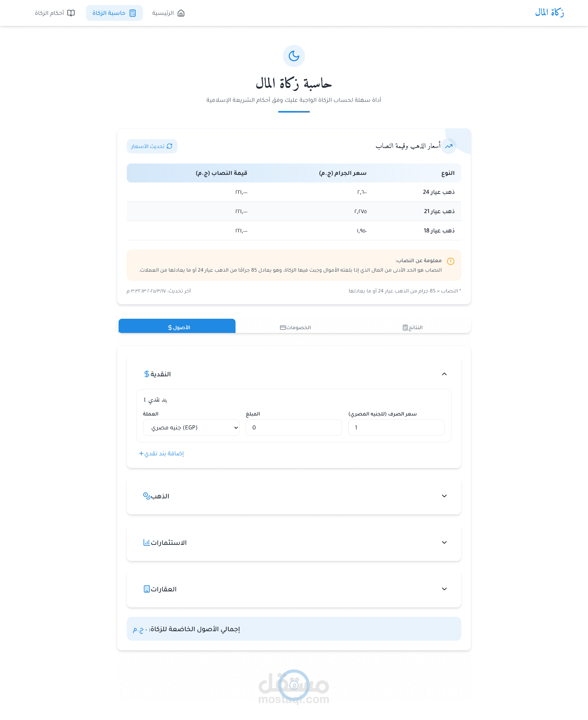Click the زكاة المال site logo
The width and height of the screenshot is (588, 720).
pyautogui.click(x=549, y=13)
